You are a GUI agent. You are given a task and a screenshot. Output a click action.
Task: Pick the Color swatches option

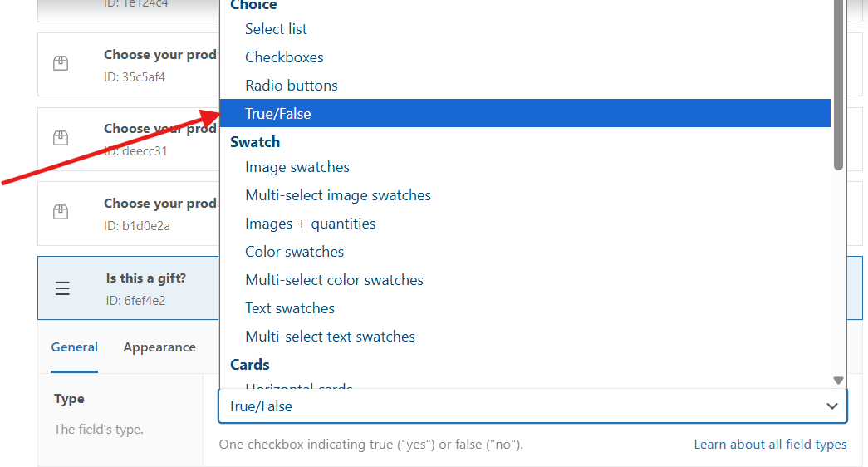click(x=294, y=252)
